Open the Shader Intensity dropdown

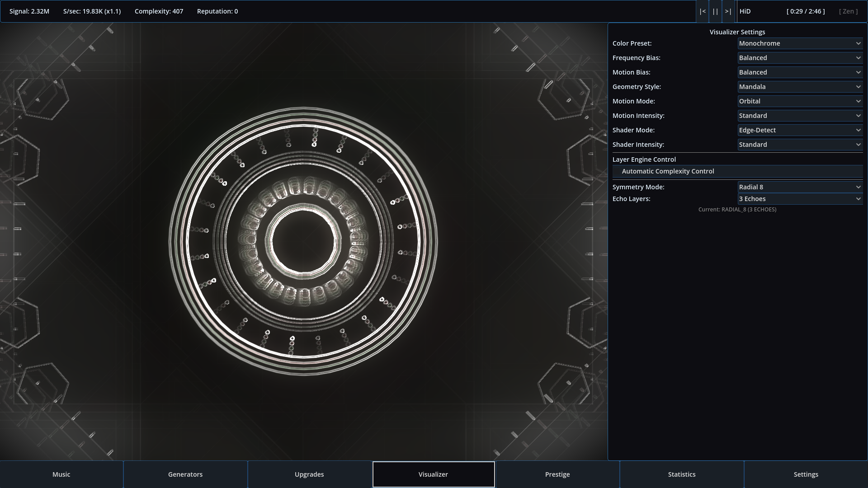pyautogui.click(x=800, y=145)
